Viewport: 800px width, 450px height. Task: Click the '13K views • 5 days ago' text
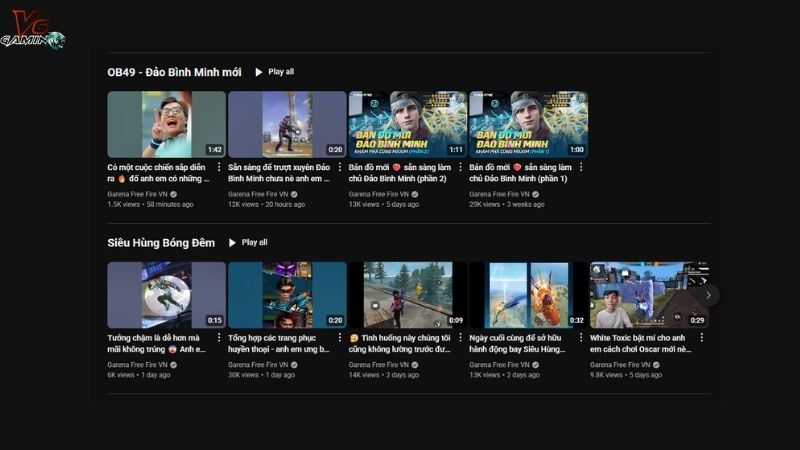tap(384, 204)
